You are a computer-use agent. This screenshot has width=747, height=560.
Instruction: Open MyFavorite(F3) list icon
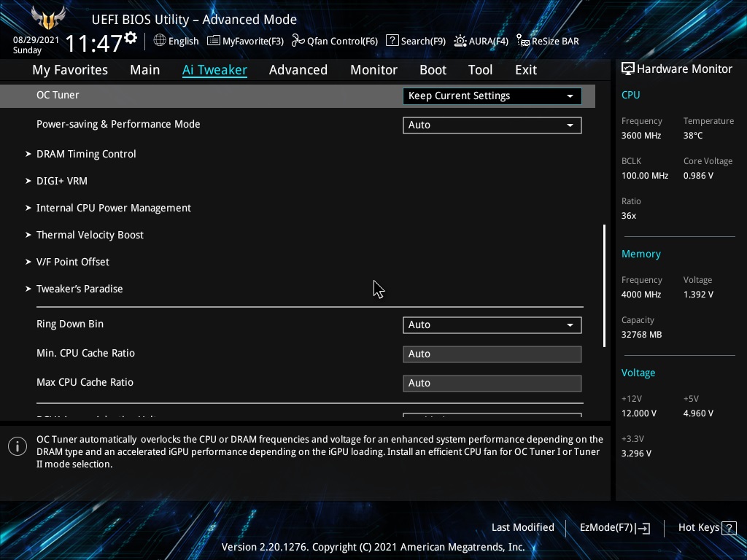click(214, 41)
